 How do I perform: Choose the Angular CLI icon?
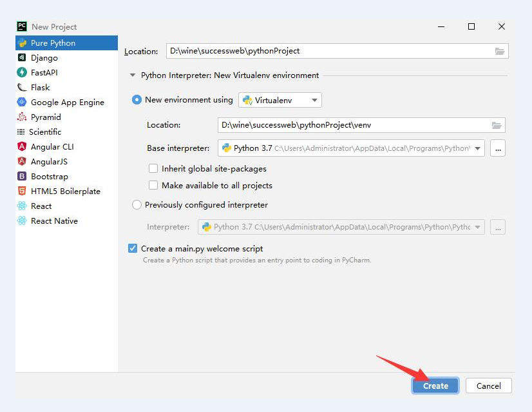(x=22, y=146)
